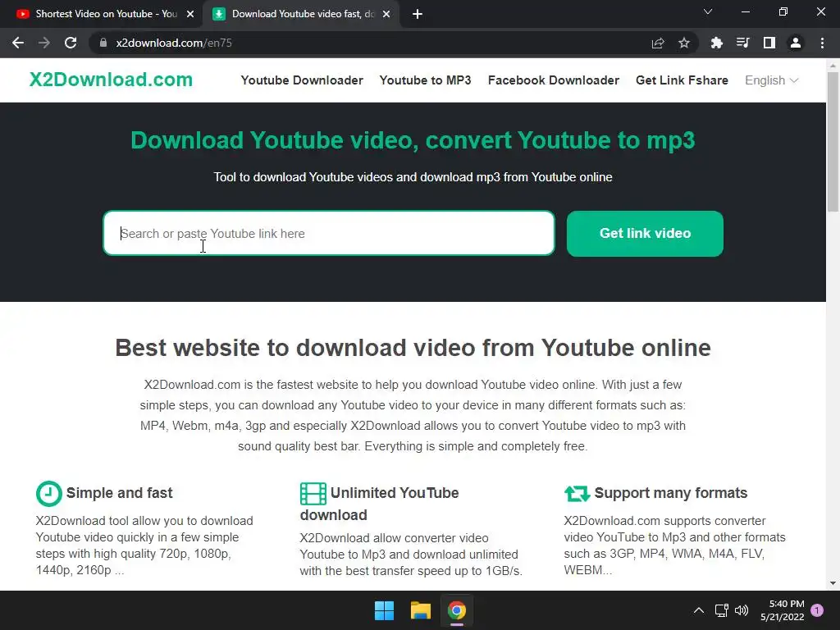Go back to the previous page
Viewport: 840px width, 630px height.
[x=18, y=43]
